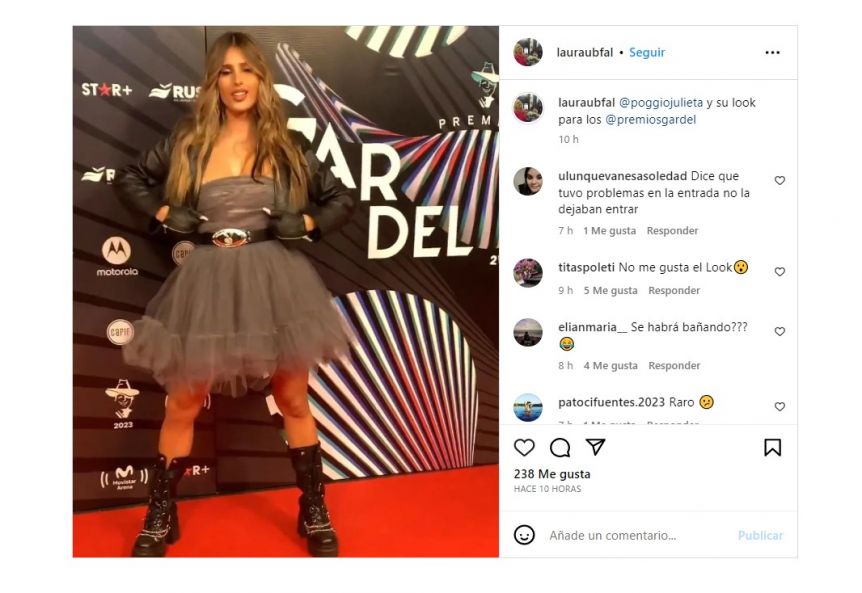Viewport: 862px width, 593px height.
Task: Reply to titaspoleti's comment via Responder
Action: (x=674, y=291)
